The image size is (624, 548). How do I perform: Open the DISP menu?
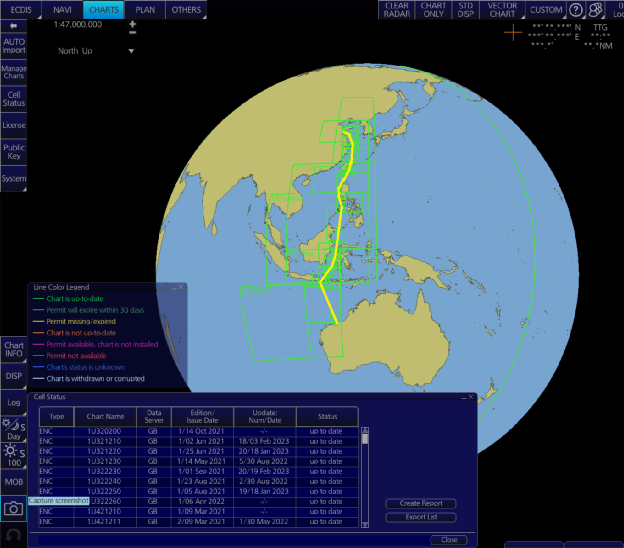(x=13, y=376)
